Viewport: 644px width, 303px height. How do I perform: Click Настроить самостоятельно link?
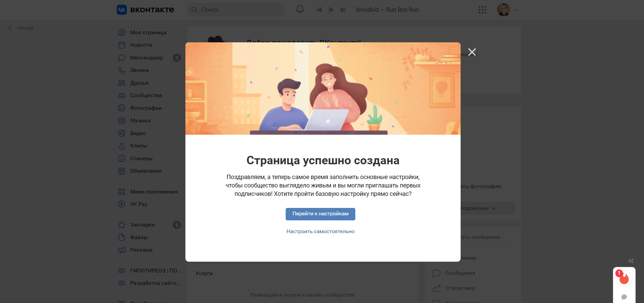point(320,231)
